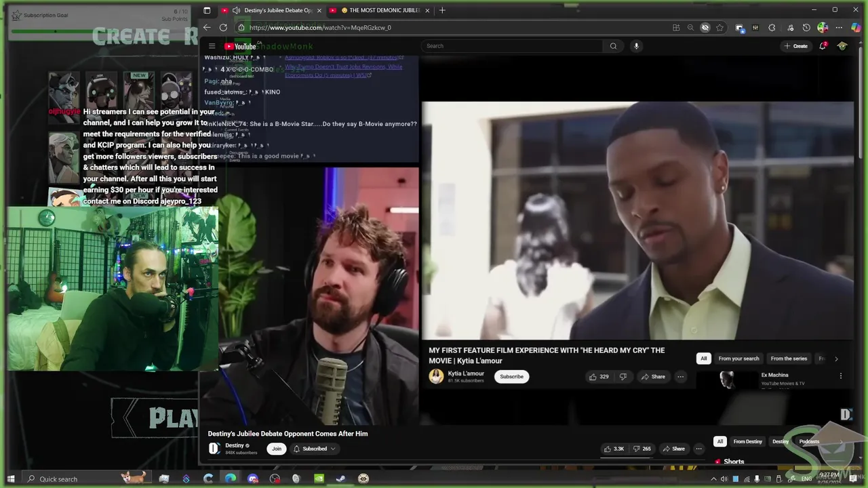Open the browser tab actions menu icon
Viewport: 868px width, 488px height.
point(207,10)
